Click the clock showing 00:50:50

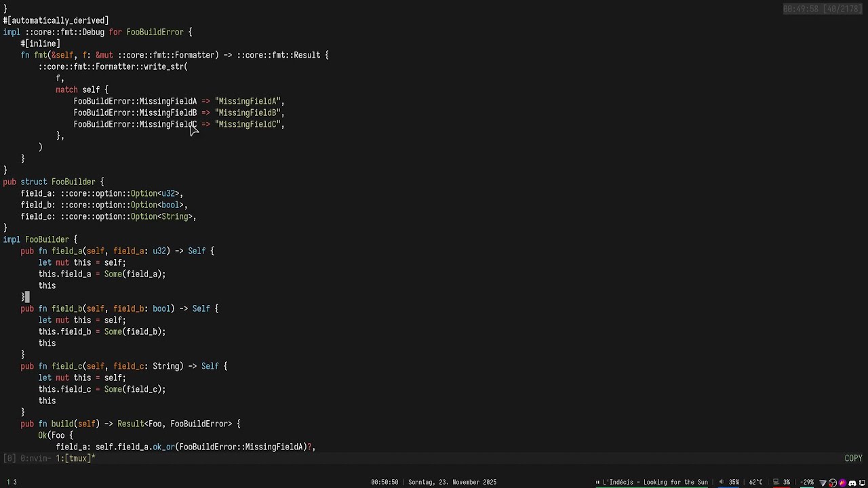point(384,483)
